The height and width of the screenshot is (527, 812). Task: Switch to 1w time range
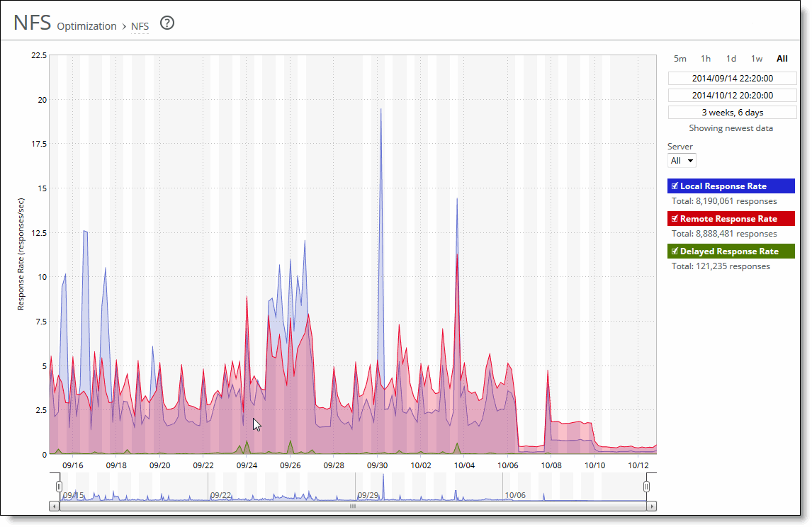tap(757, 59)
